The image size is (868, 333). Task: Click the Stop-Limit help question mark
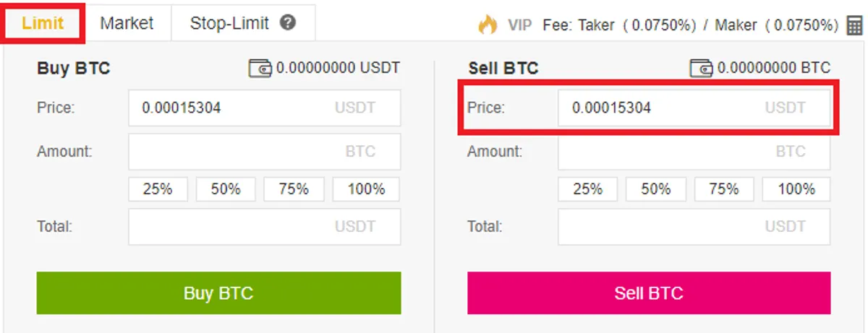pos(288,23)
